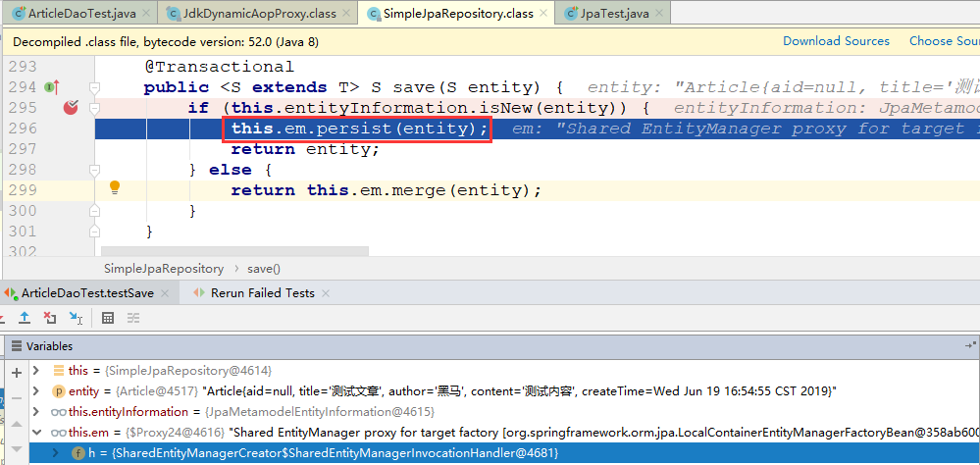Screen dimensions: 980x465
Task: Click 'this.em.merge(entity)' on line 299
Action: tap(419, 190)
